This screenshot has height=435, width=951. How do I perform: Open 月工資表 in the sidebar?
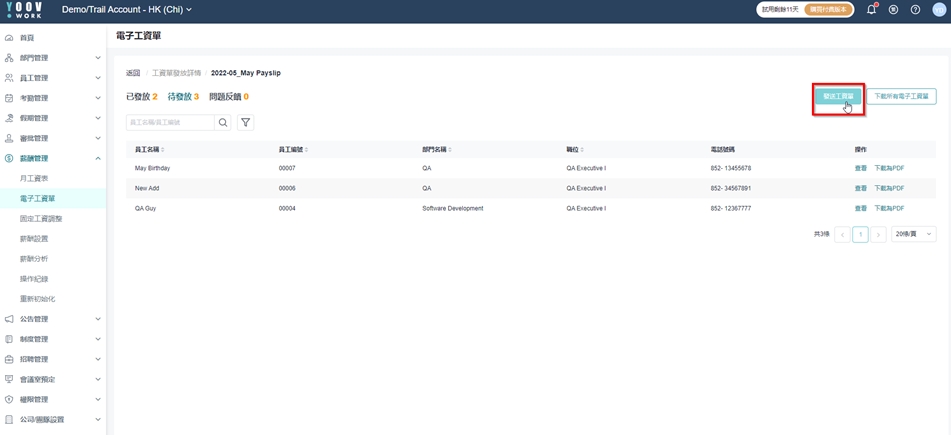(34, 178)
